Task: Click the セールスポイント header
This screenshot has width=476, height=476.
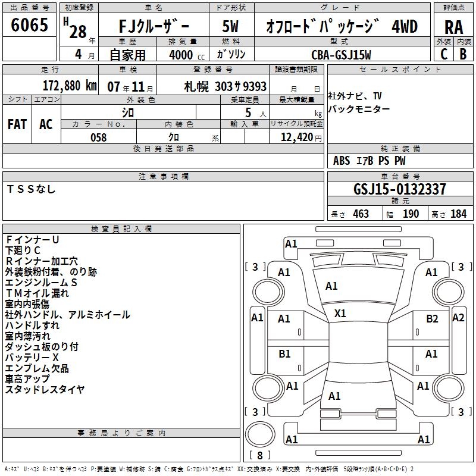Action: click(400, 69)
